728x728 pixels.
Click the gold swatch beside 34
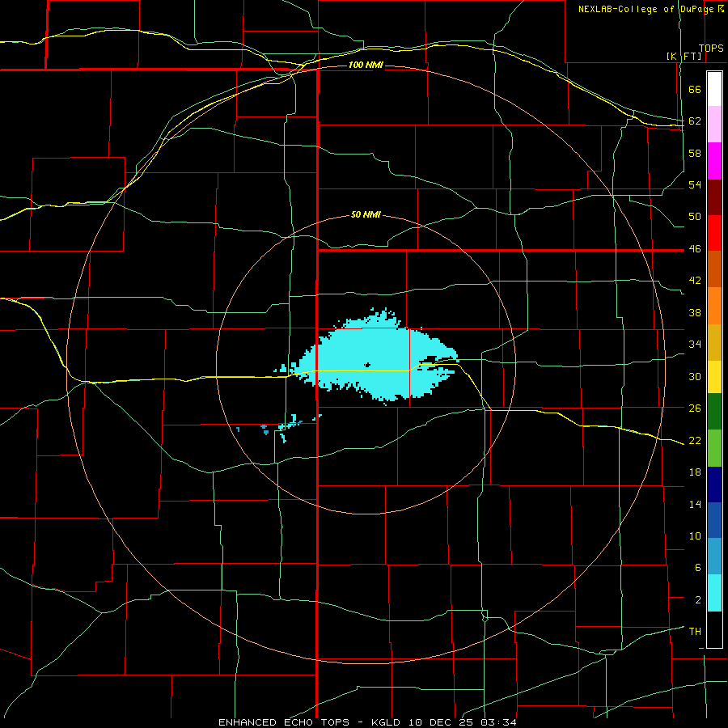(x=714, y=342)
